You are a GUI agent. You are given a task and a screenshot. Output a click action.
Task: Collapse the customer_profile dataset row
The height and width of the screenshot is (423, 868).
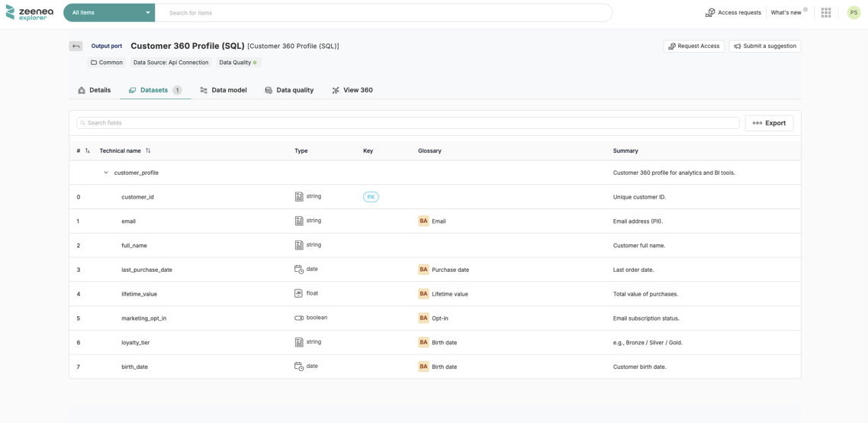click(106, 173)
